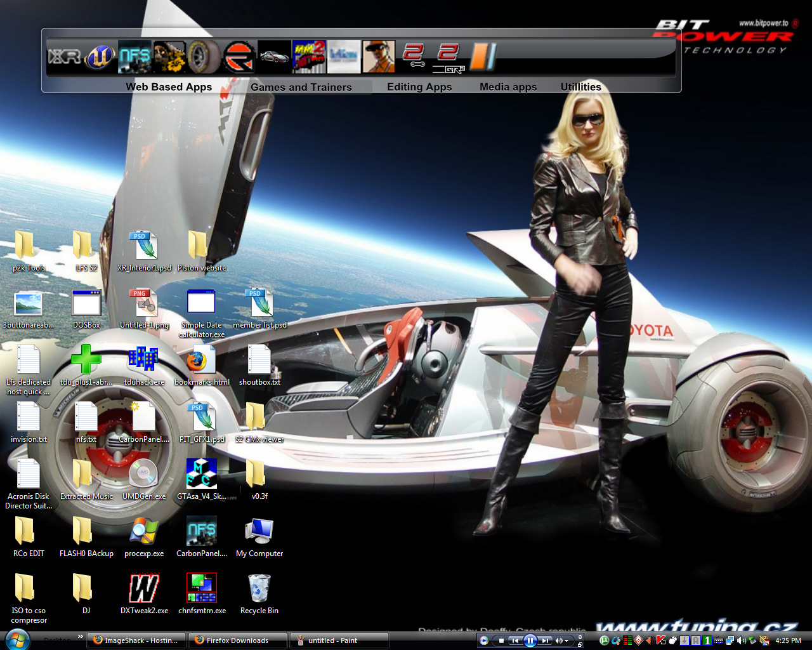This screenshot has width=812, height=650.
Task: Select the procexp.exe icon
Action: (x=144, y=537)
